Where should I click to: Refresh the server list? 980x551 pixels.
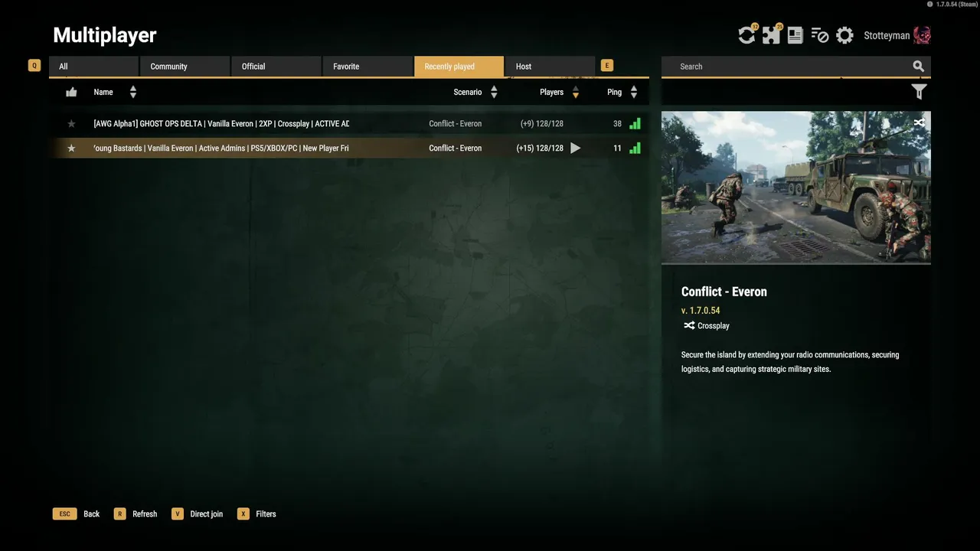136,514
